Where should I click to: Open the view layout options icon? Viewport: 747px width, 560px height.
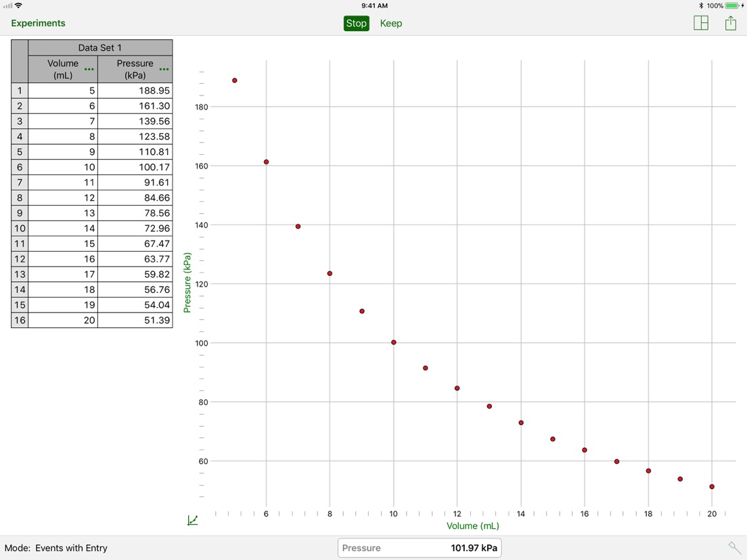pos(701,23)
